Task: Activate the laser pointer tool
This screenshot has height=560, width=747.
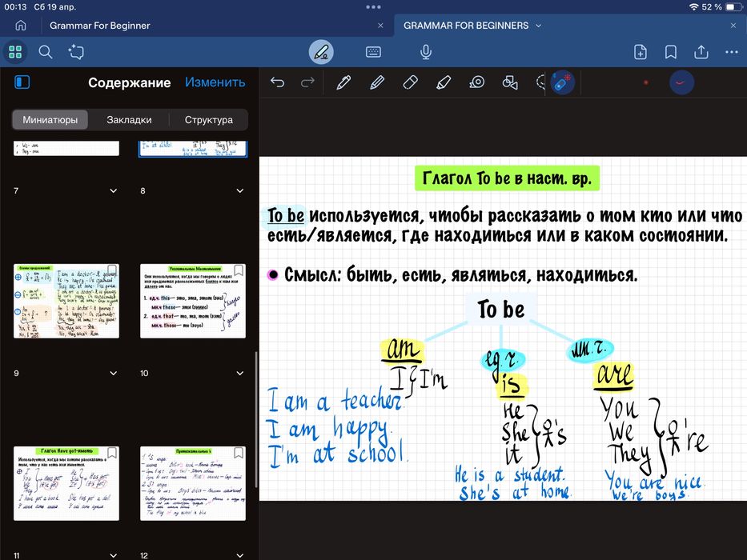Action: click(x=563, y=82)
